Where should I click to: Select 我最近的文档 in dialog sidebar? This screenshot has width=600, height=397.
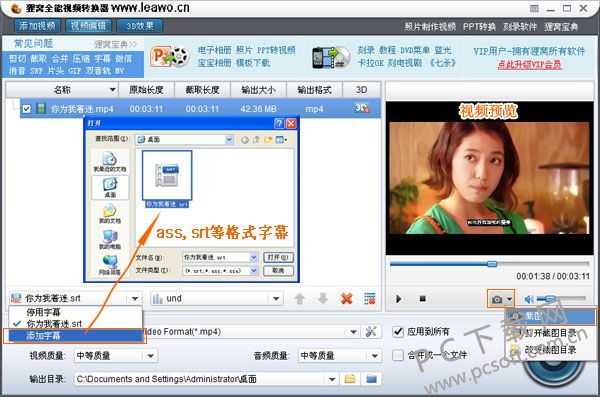pyautogui.click(x=110, y=161)
